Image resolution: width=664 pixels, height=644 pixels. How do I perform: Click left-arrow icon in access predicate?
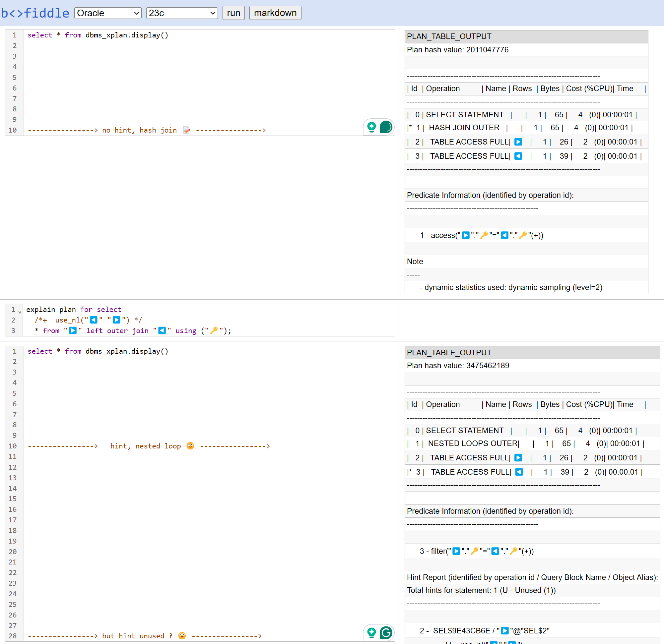tap(505, 235)
